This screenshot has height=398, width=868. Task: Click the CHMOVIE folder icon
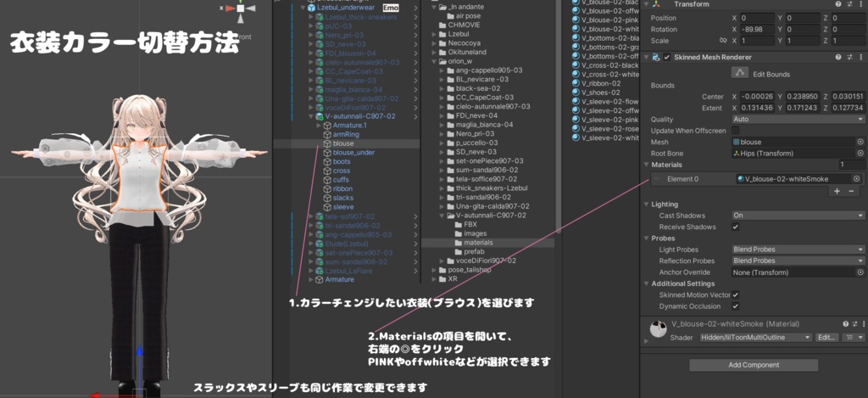pos(442,25)
